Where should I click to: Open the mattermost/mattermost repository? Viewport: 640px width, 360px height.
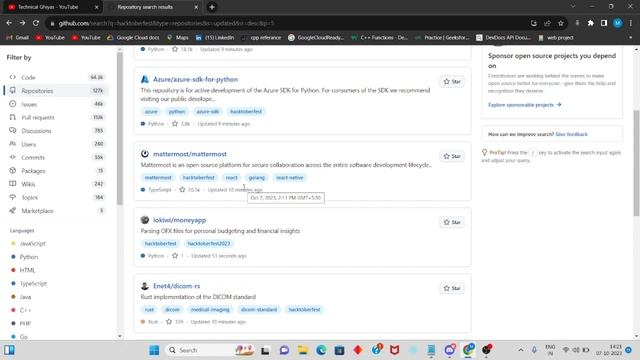click(x=190, y=154)
